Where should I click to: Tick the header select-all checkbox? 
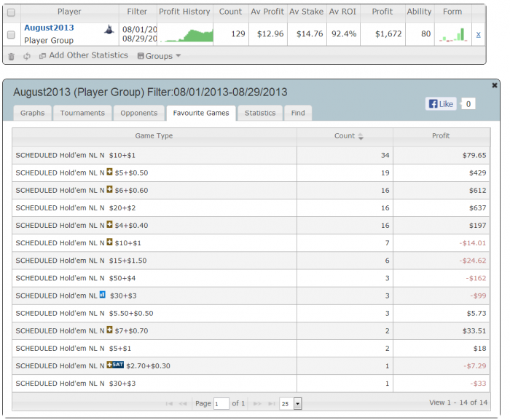pyautogui.click(x=11, y=12)
